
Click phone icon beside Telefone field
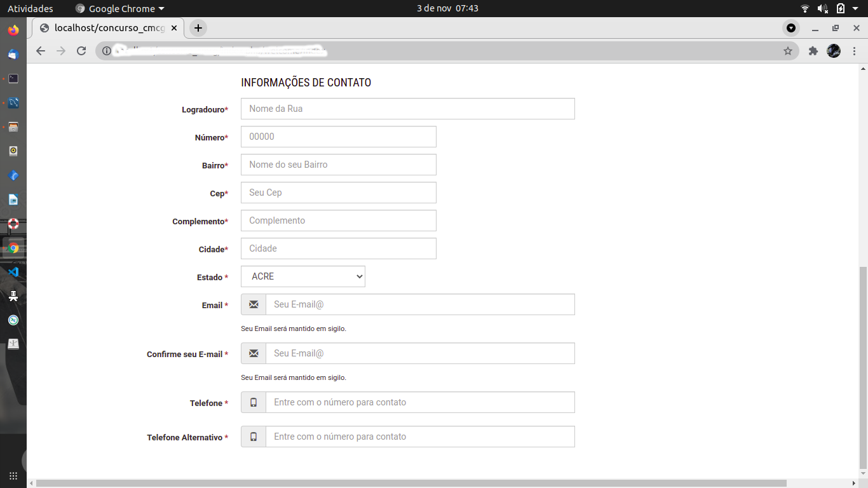[254, 402]
